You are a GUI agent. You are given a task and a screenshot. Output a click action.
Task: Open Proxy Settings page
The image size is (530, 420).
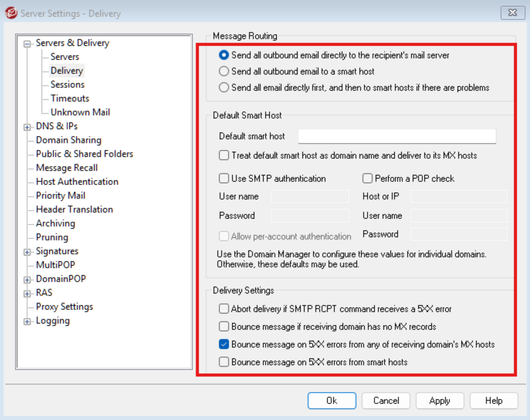64,306
